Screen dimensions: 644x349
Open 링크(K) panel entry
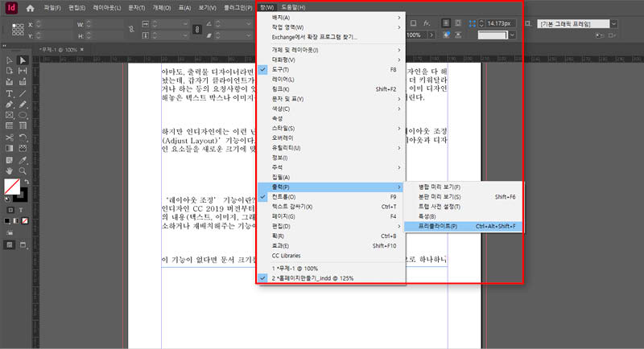click(x=331, y=89)
